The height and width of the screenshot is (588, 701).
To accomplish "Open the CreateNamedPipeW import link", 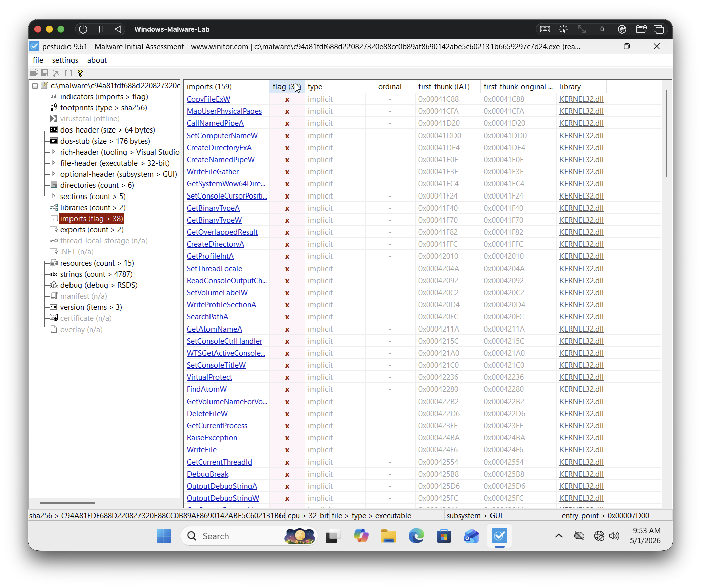I will [221, 160].
